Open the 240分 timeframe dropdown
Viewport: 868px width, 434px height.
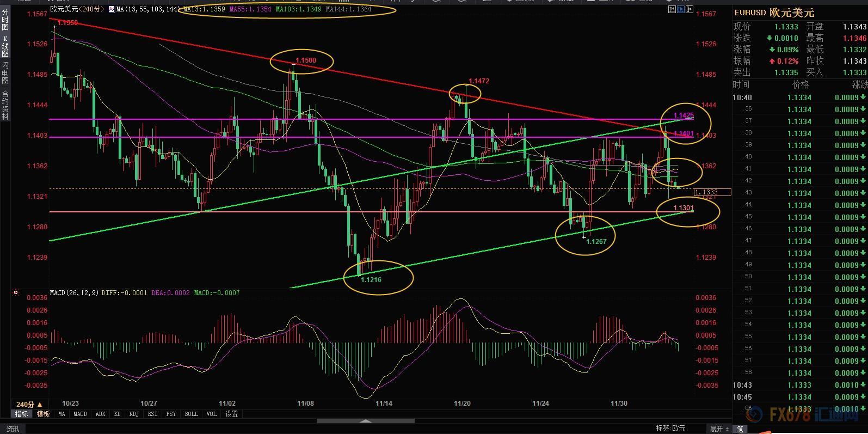pyautogui.click(x=29, y=404)
